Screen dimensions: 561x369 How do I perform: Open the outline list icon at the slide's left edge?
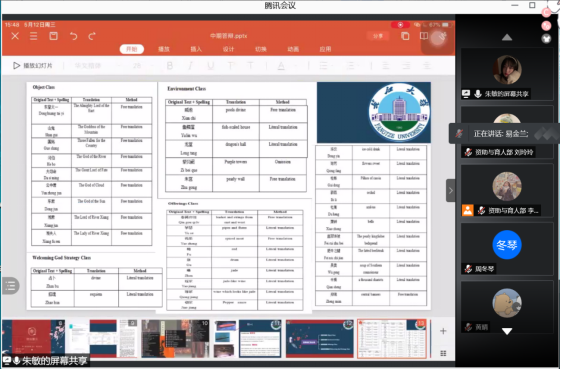coord(10,286)
